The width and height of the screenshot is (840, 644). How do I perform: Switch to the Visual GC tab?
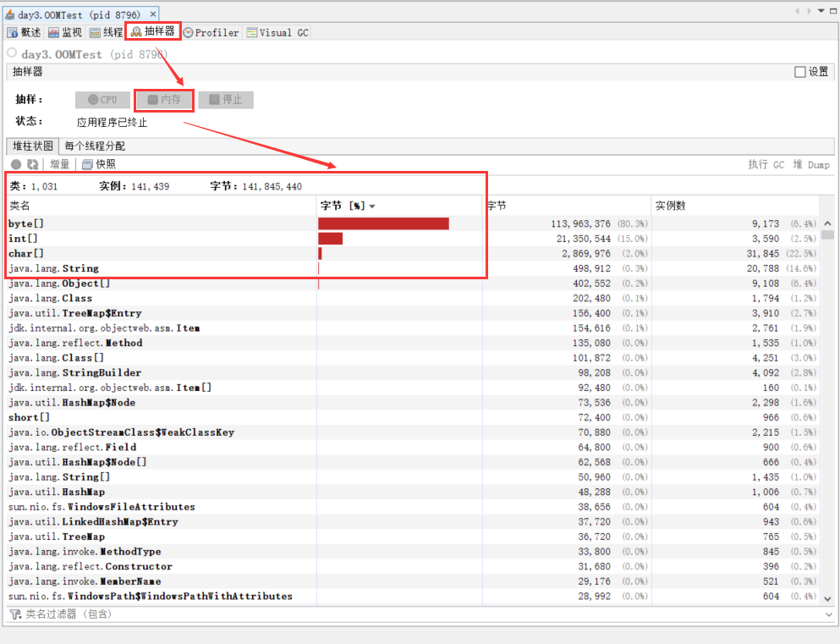click(x=277, y=33)
